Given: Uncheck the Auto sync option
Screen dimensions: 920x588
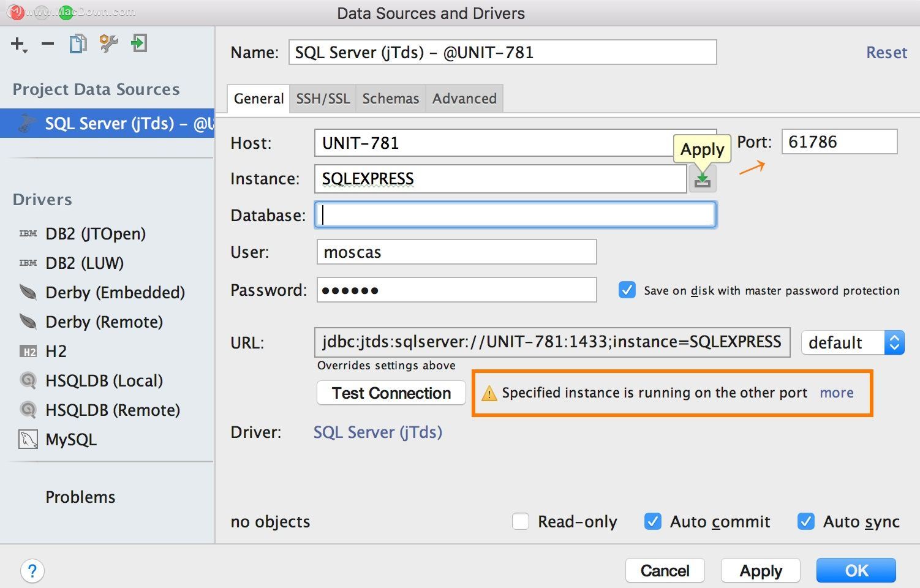Looking at the screenshot, I should pos(806,521).
